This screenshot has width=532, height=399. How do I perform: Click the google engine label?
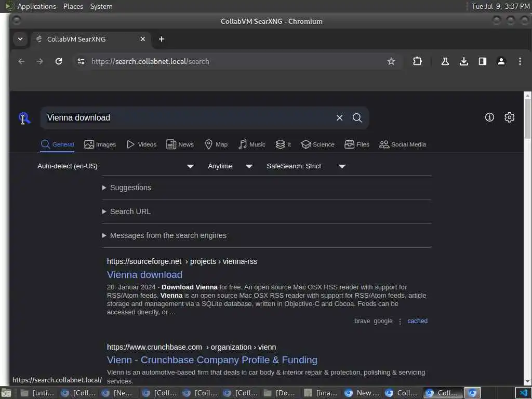coord(383,321)
